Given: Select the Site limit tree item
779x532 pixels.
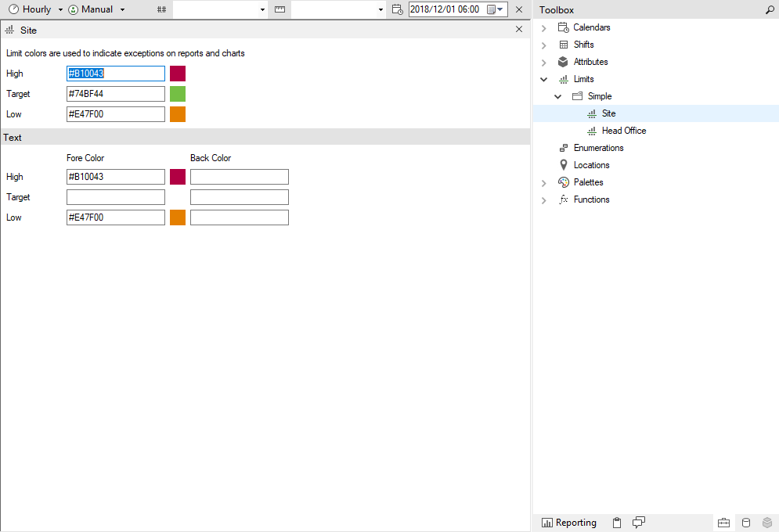Looking at the screenshot, I should point(608,113).
